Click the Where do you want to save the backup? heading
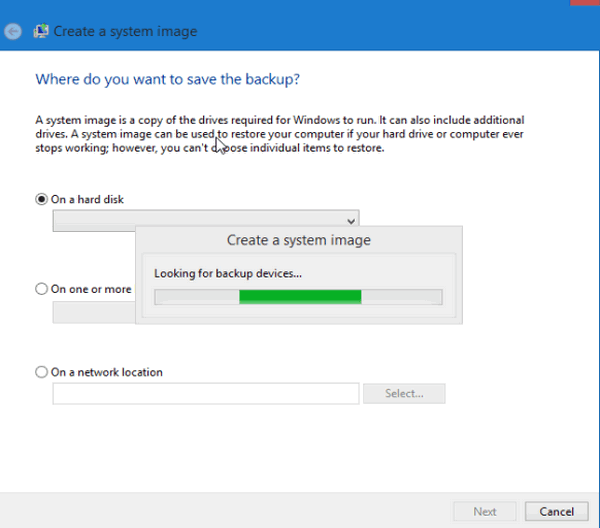 168,79
